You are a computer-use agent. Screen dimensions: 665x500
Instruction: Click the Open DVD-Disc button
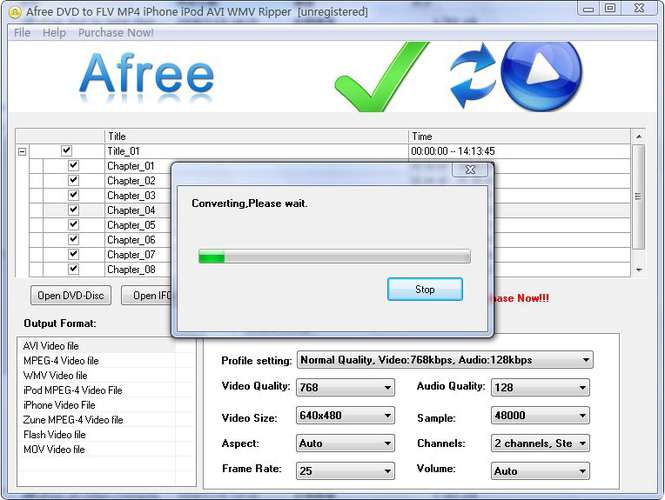pos(71,295)
